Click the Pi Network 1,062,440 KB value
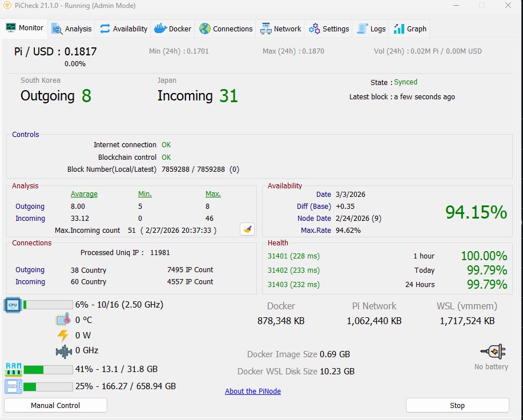 click(374, 321)
